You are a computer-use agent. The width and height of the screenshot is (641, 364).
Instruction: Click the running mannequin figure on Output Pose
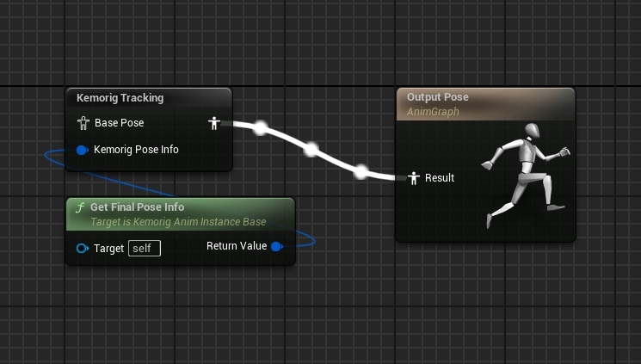523,173
